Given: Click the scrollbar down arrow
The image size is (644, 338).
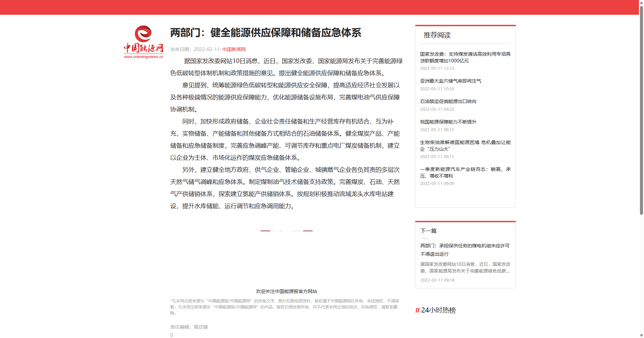Looking at the screenshot, I should click(641, 335).
